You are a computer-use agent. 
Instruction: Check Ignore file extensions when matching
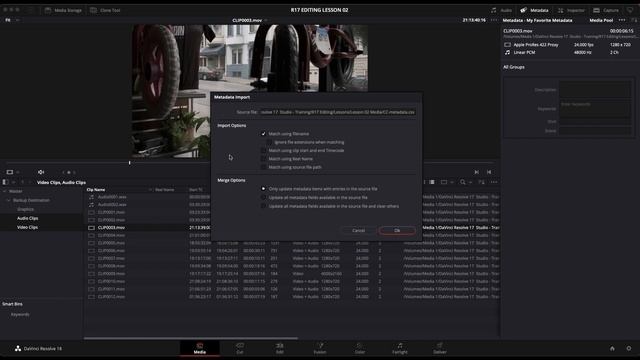(269, 142)
